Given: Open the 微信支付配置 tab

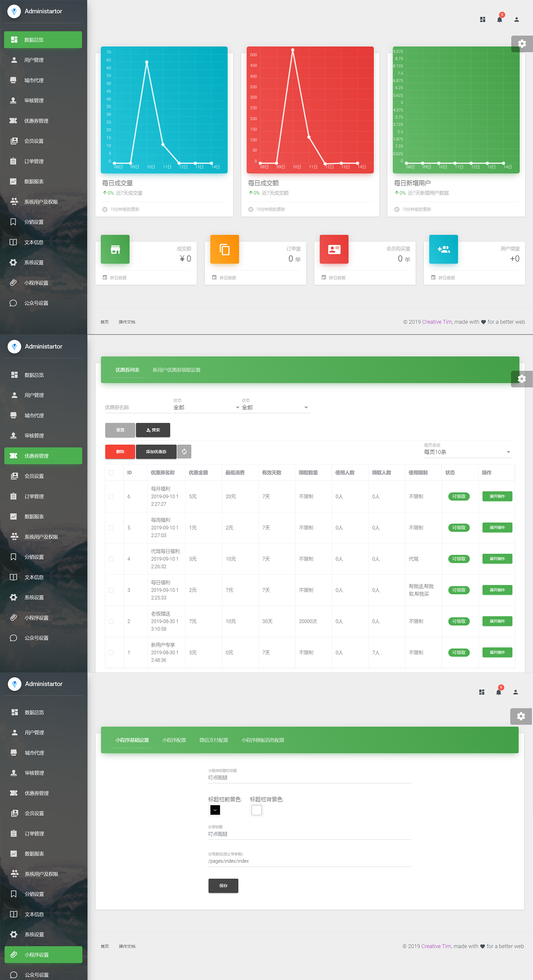Looking at the screenshot, I should 214,740.
